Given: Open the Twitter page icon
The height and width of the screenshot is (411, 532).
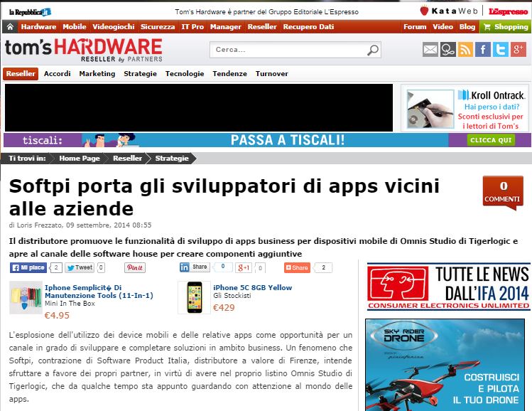Looking at the screenshot, I should [501, 50].
